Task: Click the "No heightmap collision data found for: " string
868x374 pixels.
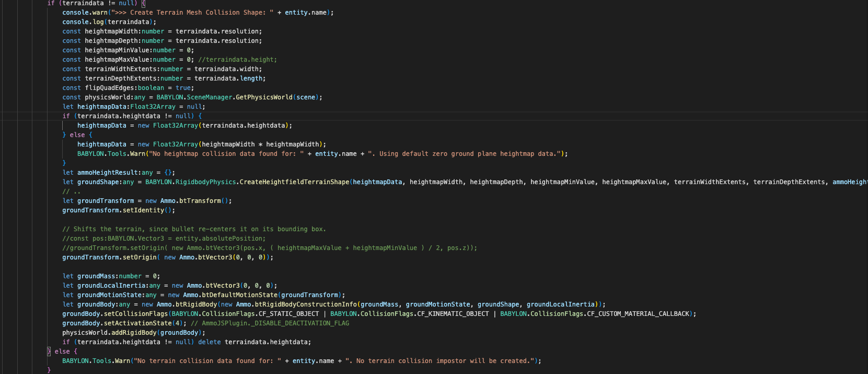Action: pos(226,154)
